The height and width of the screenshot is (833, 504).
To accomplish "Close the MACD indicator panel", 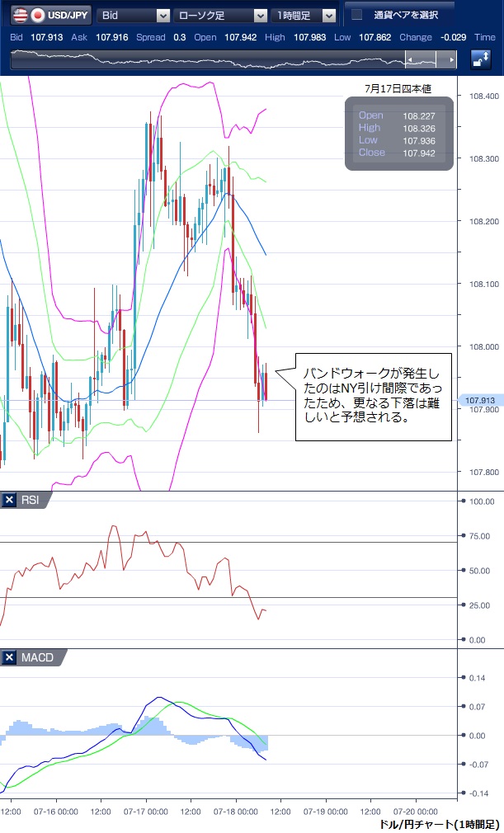I will pyautogui.click(x=9, y=657).
